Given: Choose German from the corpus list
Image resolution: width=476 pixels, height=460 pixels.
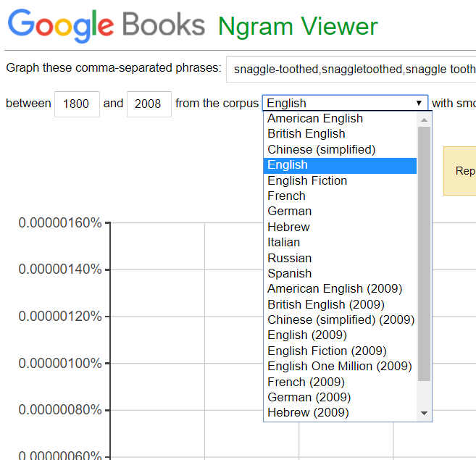Looking at the screenshot, I should coord(289,211).
